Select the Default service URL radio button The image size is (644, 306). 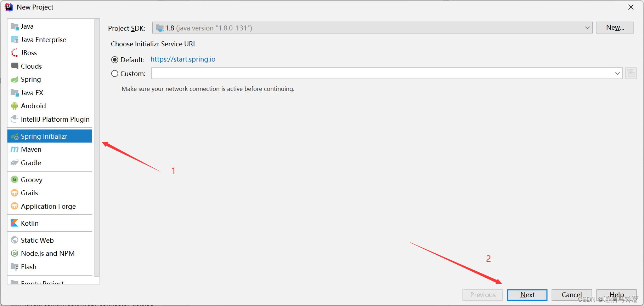(115, 60)
